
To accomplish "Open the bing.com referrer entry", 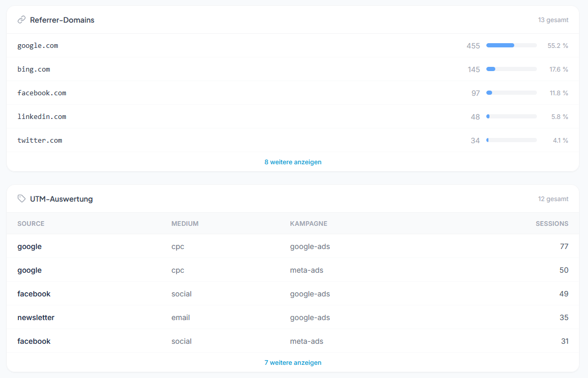I will [34, 69].
